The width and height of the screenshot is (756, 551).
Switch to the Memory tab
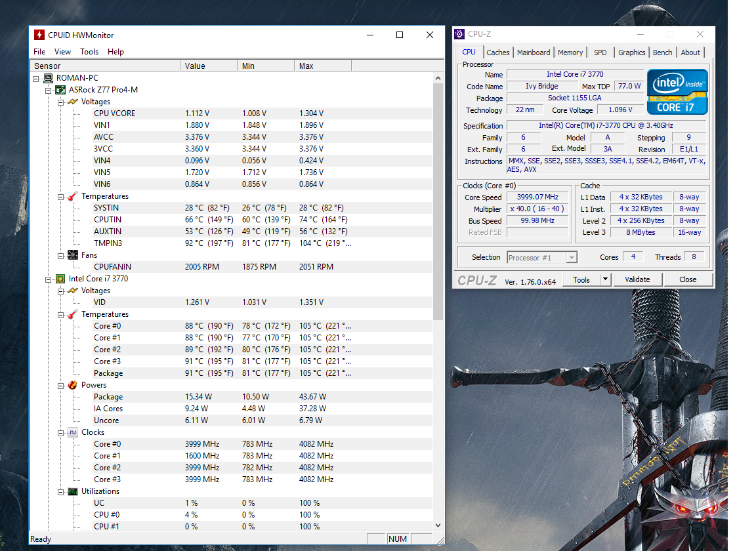[570, 52]
